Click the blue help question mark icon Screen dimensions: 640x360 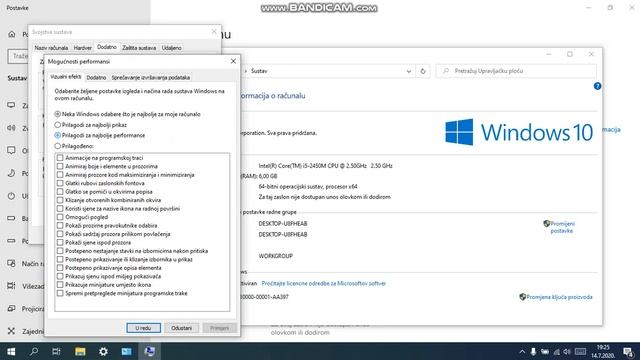pyautogui.click(x=597, y=86)
